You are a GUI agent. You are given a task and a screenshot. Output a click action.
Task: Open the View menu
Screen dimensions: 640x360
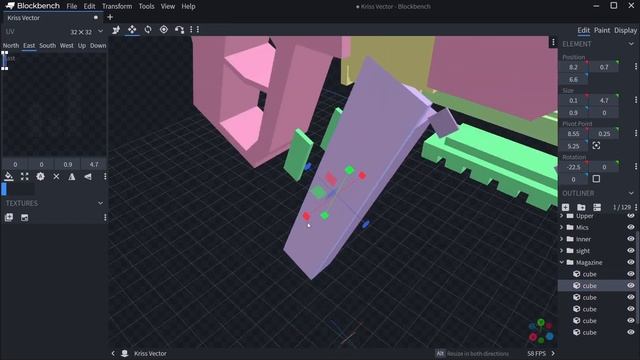coord(167,6)
